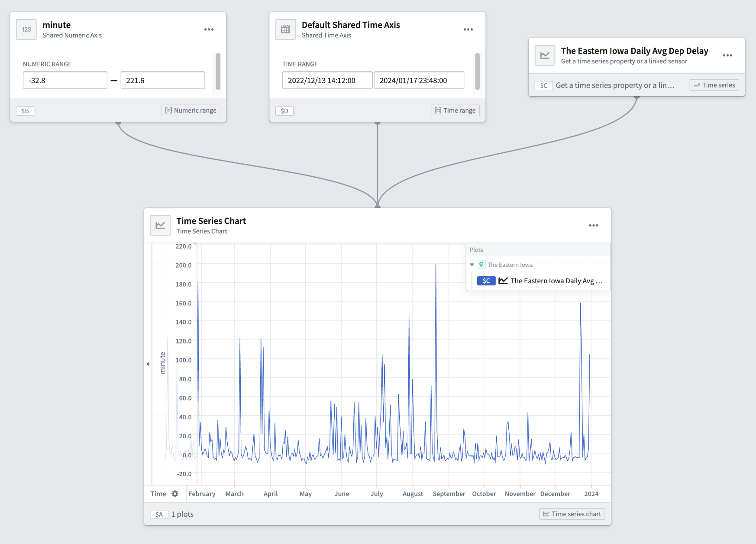
Task: Edit the numeric range minimum -32.8 field
Action: pos(65,80)
